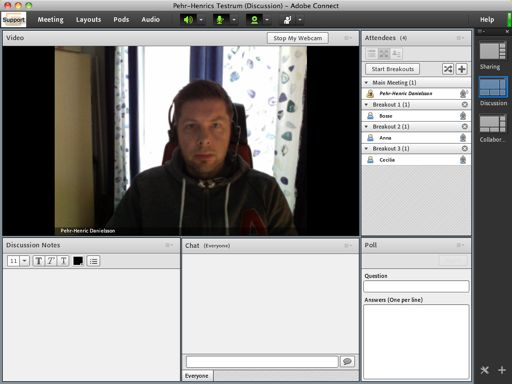Click the Start Breakouts button
512x384 pixels.
pos(392,69)
